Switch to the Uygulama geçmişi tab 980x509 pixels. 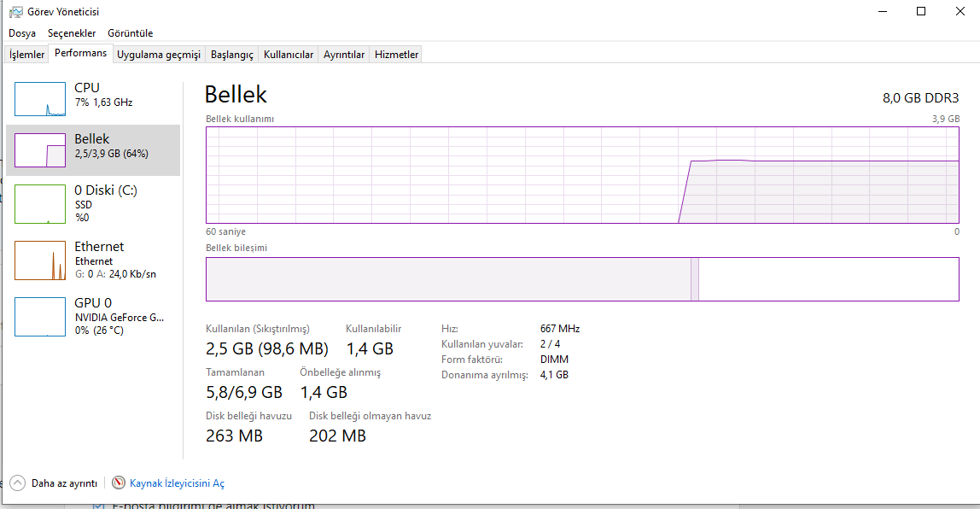tap(159, 55)
